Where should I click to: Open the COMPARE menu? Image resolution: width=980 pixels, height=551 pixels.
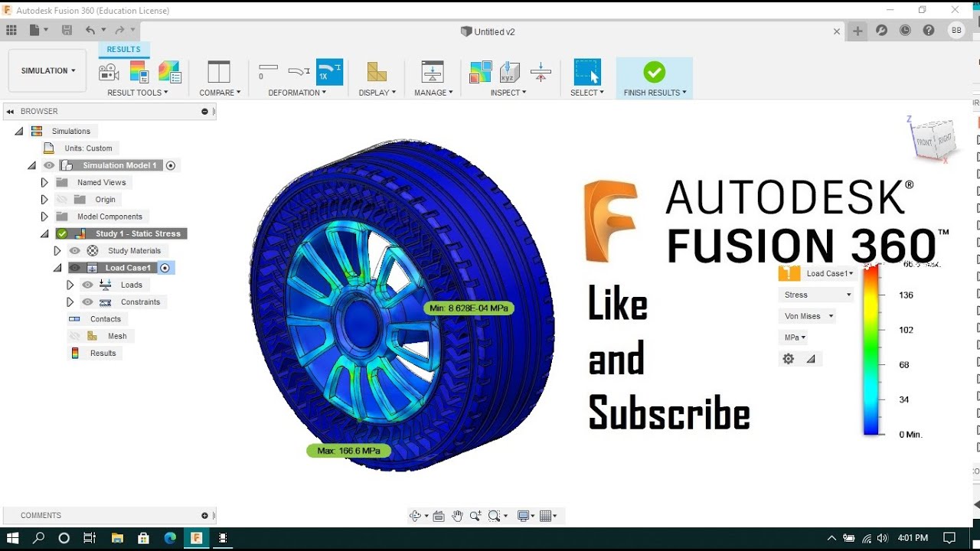[x=220, y=93]
